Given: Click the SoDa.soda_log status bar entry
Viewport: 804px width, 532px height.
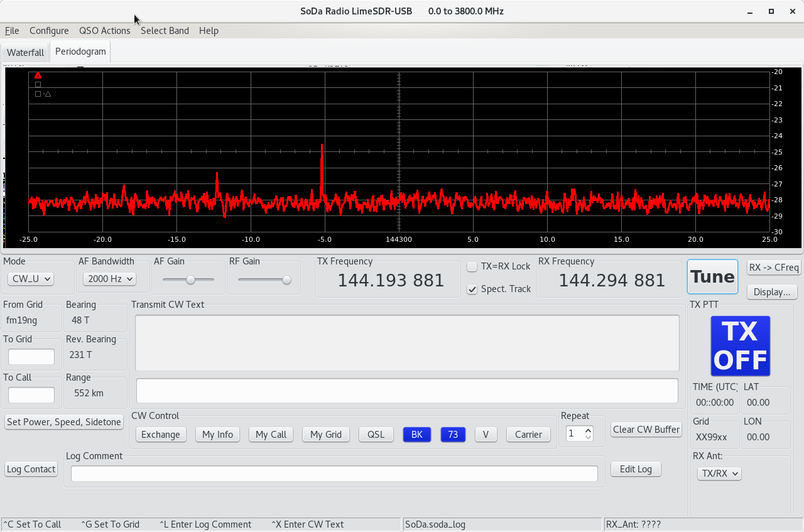Looking at the screenshot, I should click(435, 524).
